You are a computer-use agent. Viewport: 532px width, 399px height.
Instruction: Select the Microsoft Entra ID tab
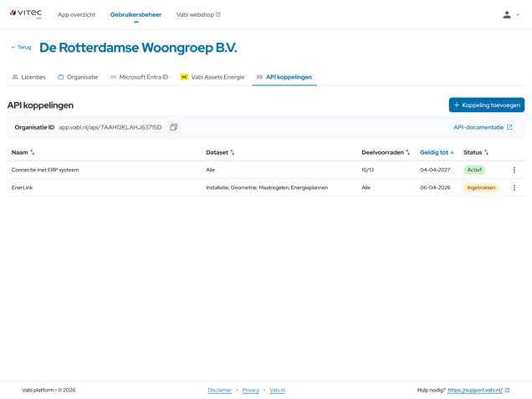pos(139,77)
